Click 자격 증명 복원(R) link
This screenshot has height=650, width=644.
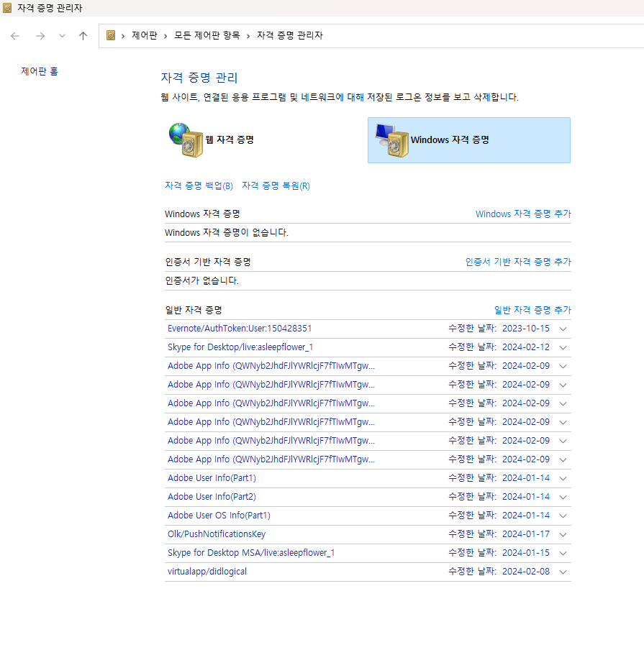[276, 186]
